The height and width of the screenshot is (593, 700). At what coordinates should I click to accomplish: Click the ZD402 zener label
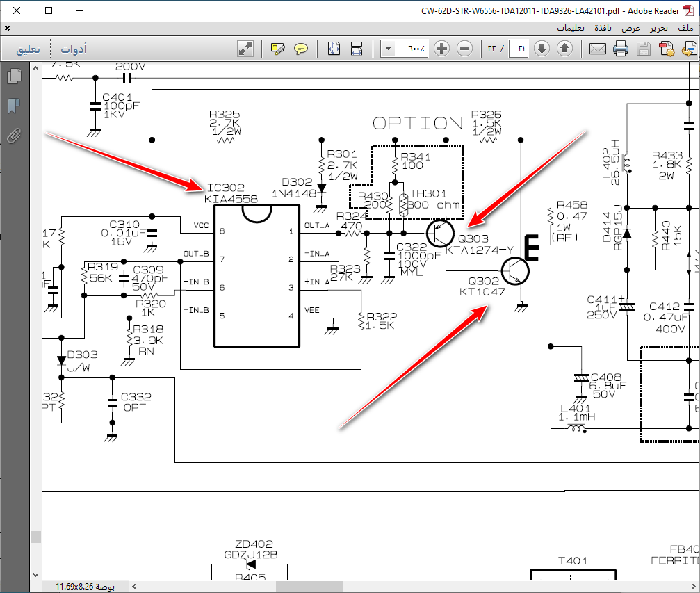point(254,544)
